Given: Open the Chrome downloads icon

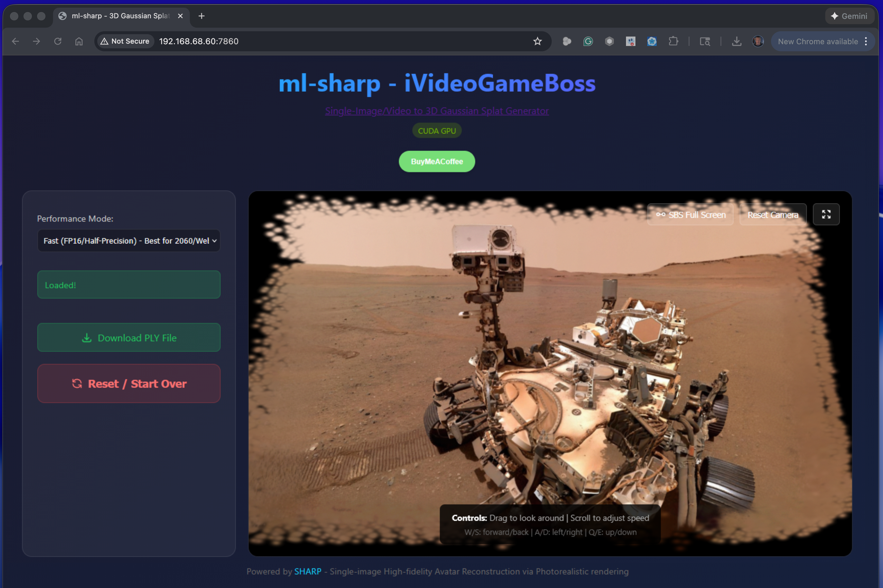Looking at the screenshot, I should click(737, 41).
